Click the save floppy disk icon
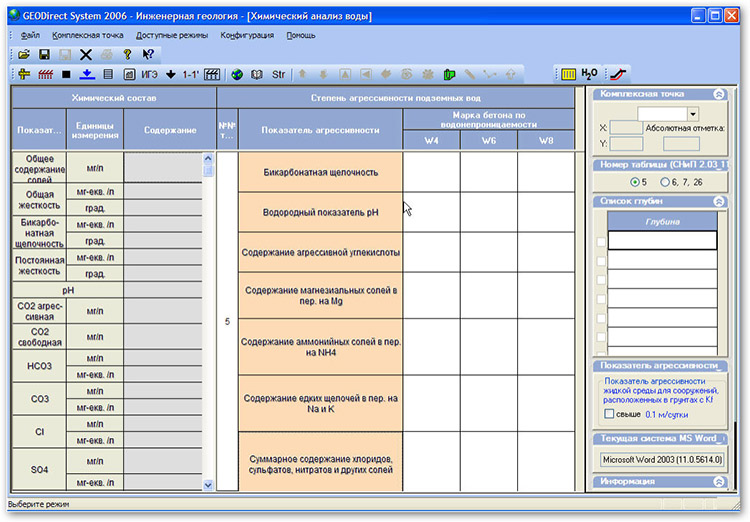The height and width of the screenshot is (522, 750). coord(44,54)
